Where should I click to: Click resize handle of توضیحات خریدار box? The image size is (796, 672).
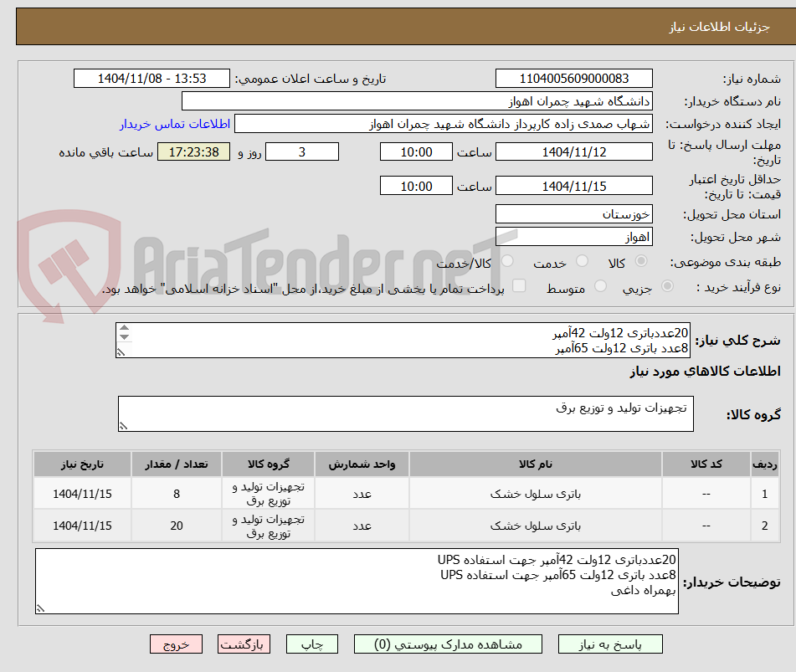pos(41,608)
